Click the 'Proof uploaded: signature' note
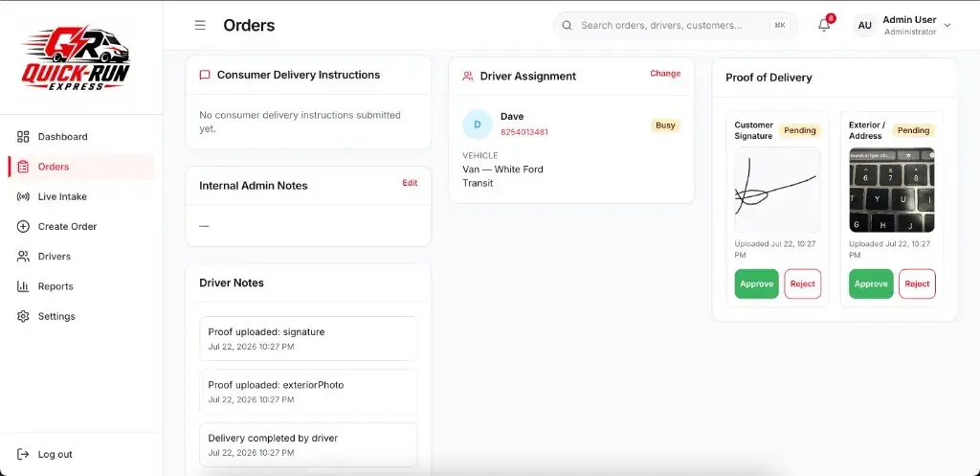Screen dimensions: 980x476 pyautogui.click(x=308, y=338)
